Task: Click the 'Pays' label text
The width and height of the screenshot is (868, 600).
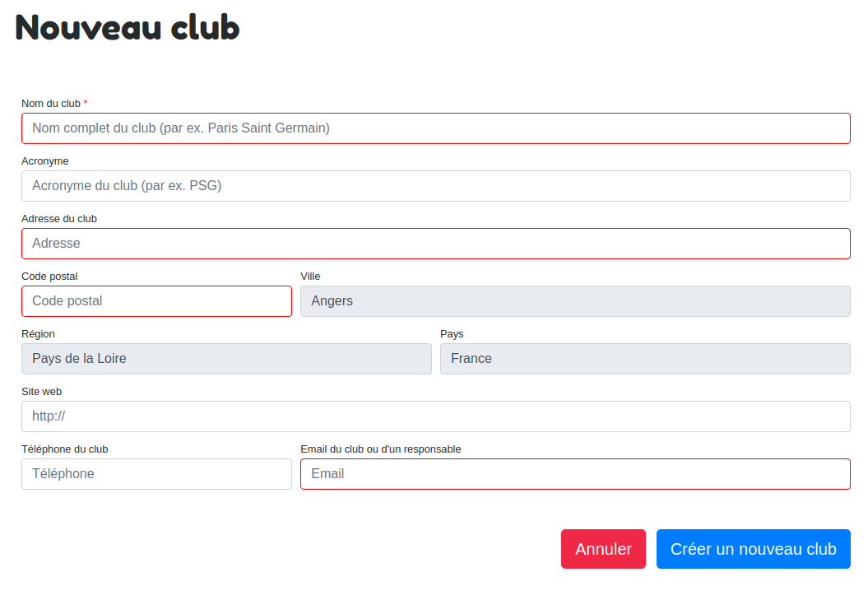Action: (452, 334)
